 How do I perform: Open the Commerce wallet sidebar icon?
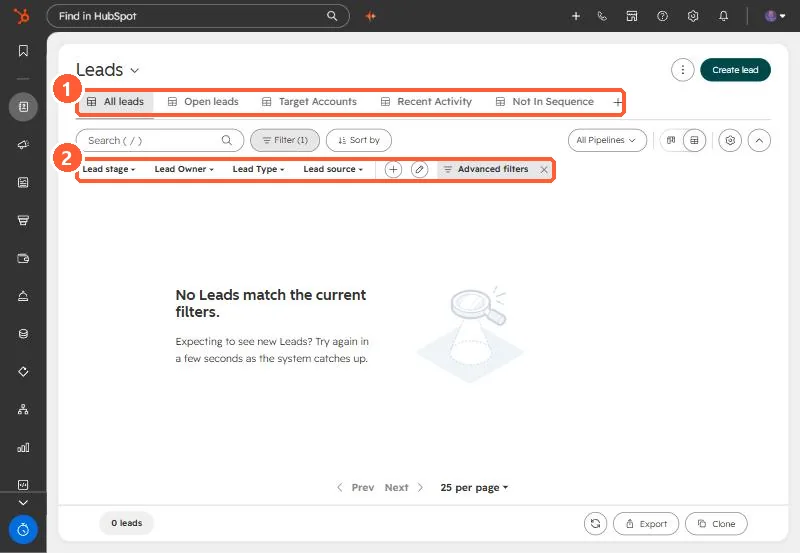[23, 258]
